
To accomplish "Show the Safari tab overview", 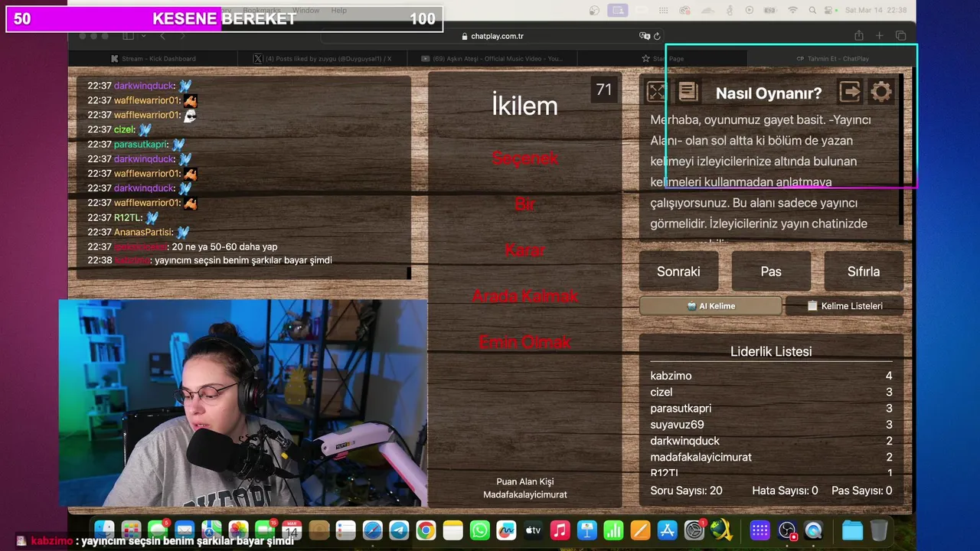I will pos(900,36).
